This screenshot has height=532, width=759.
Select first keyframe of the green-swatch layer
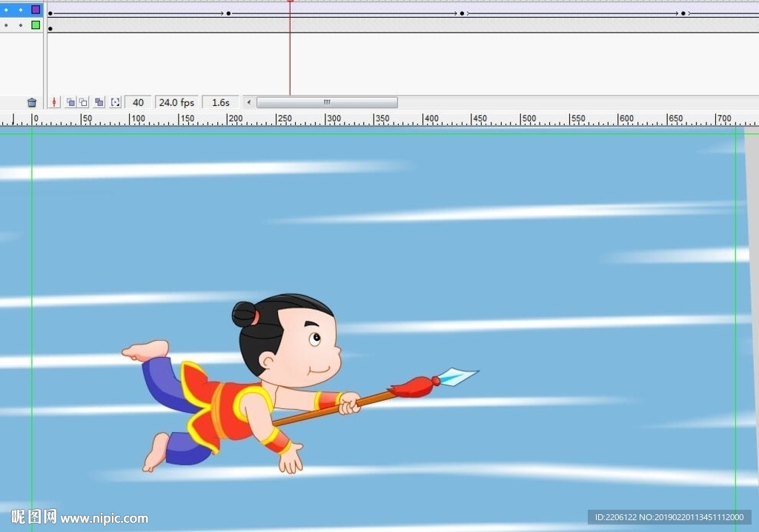(x=50, y=29)
